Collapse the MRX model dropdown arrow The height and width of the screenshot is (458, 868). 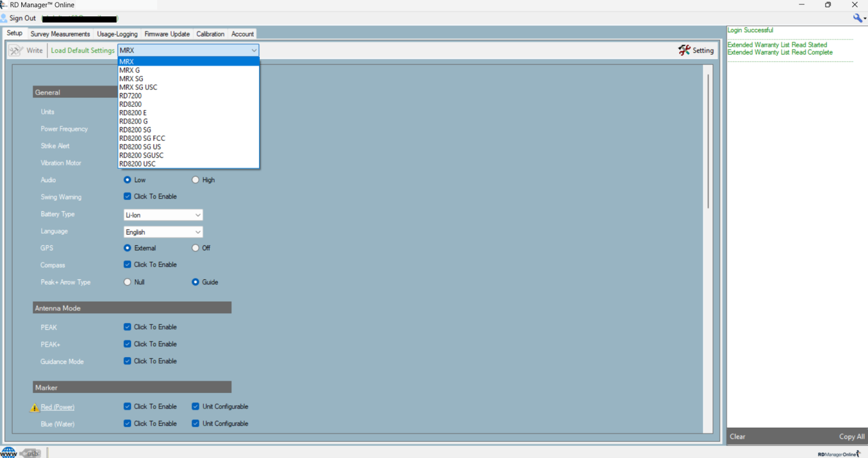(x=254, y=50)
